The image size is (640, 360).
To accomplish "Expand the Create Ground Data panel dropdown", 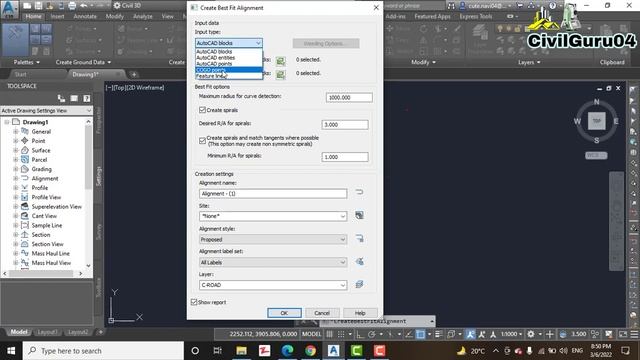I will click(83, 62).
